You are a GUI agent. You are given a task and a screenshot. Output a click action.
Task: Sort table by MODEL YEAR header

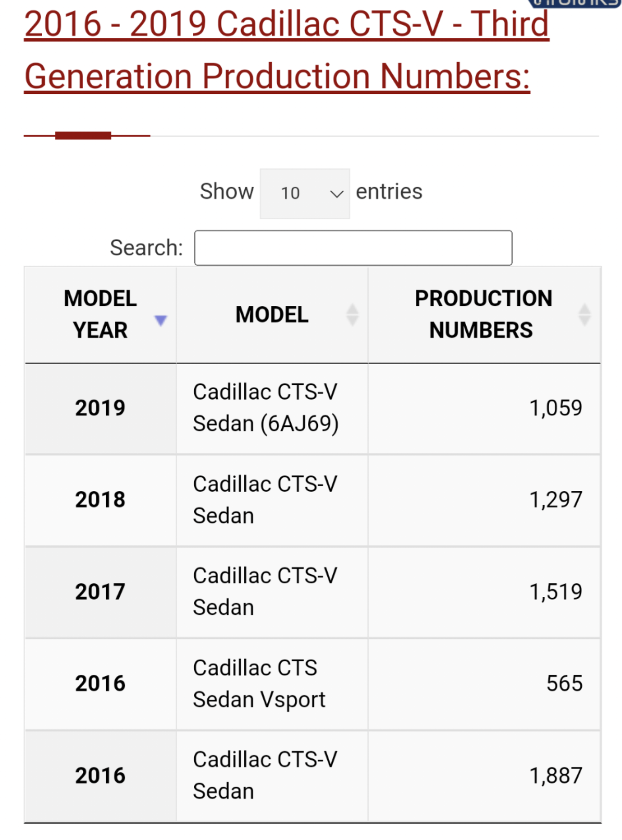[100, 315]
